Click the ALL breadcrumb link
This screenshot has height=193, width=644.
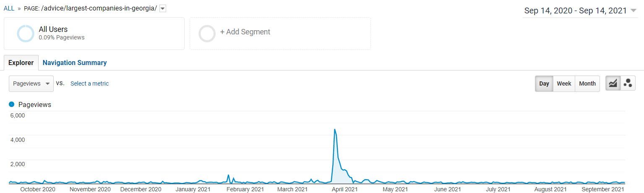click(x=9, y=8)
